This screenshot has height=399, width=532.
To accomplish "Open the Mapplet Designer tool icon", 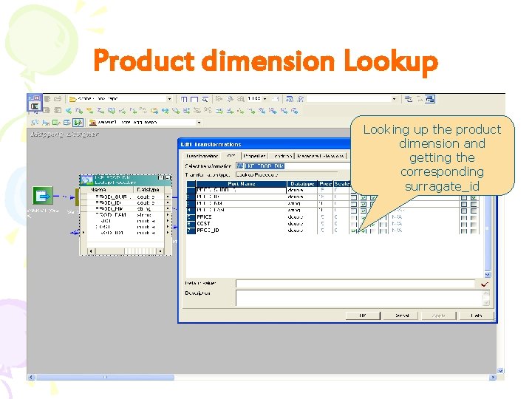I will [66, 122].
